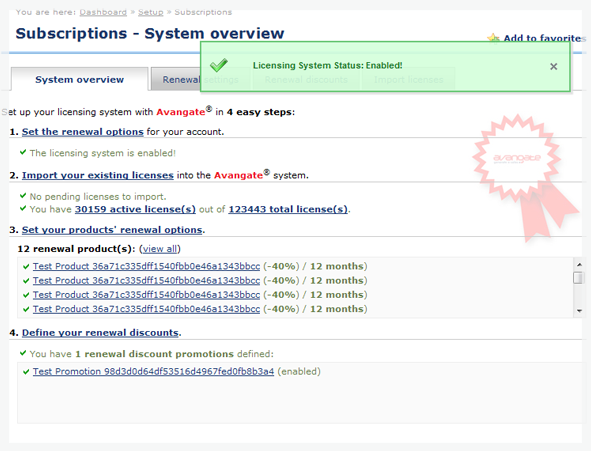View the 123443 total license(s)
This screenshot has width=591, height=451.
288,209
